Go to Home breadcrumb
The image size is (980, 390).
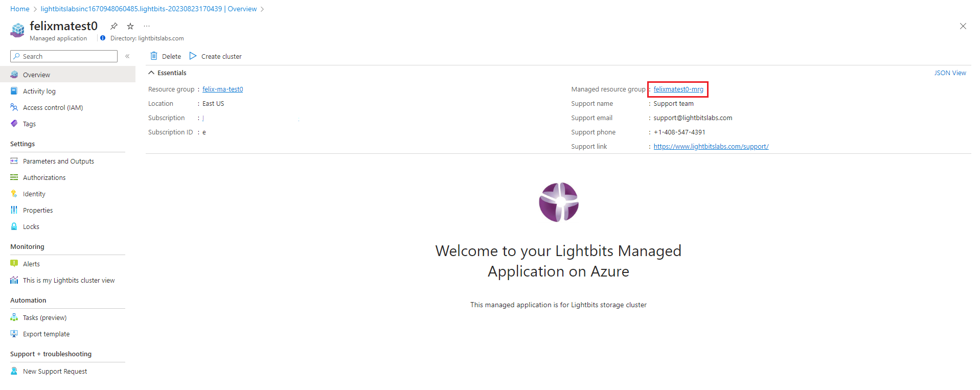20,9
